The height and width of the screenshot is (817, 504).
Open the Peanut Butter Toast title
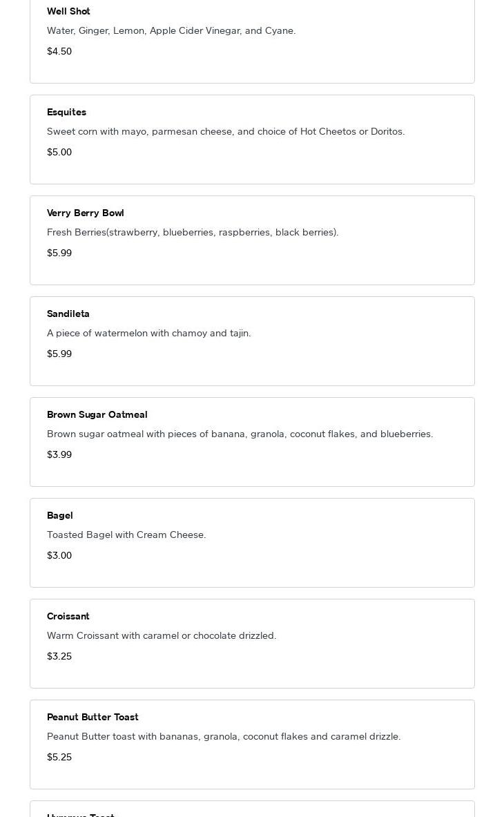click(x=93, y=717)
